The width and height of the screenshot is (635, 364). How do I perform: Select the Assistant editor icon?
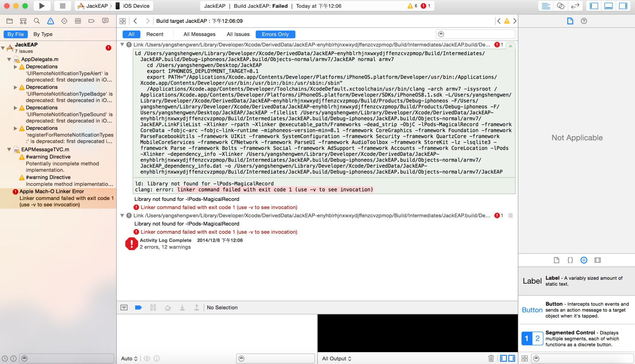561,6
